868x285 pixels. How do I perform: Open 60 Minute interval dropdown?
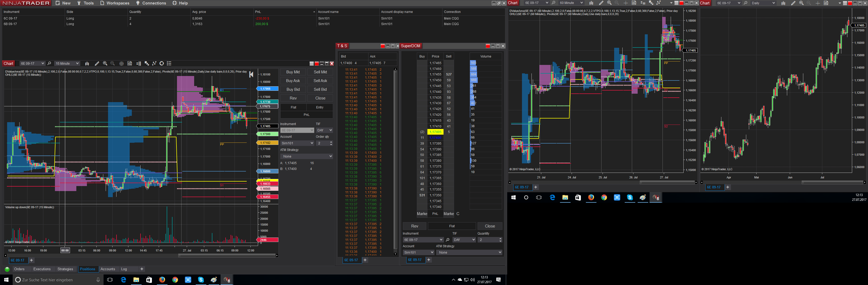tap(571, 3)
